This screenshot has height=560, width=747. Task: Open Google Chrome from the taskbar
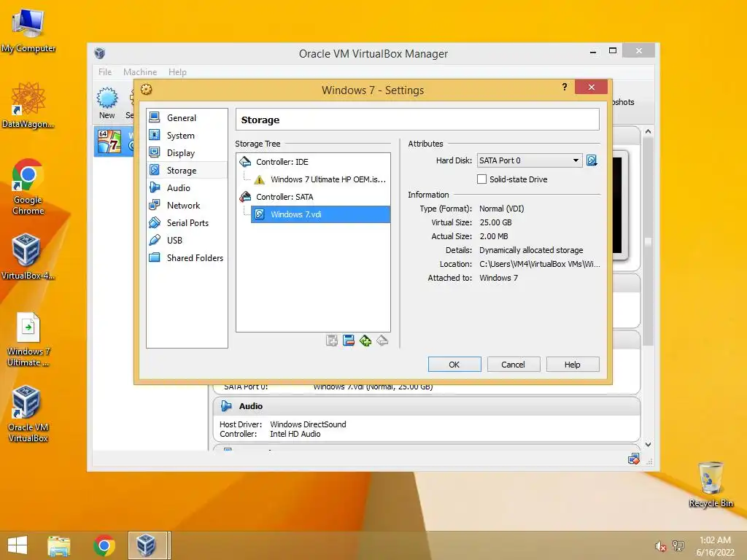click(104, 545)
